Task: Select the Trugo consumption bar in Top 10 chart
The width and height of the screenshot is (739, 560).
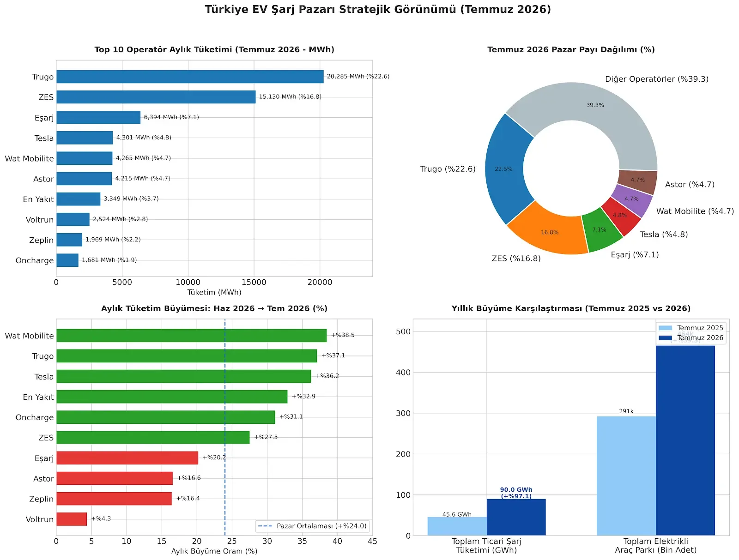Action: coord(190,77)
